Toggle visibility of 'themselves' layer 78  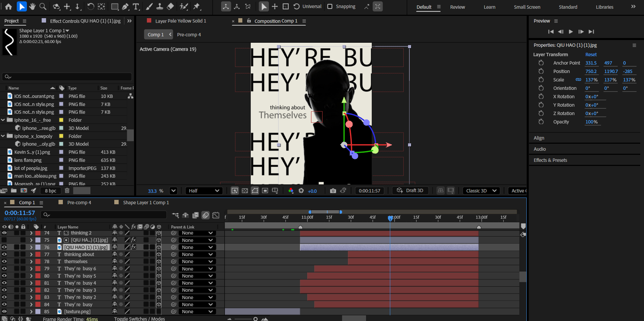click(4, 261)
